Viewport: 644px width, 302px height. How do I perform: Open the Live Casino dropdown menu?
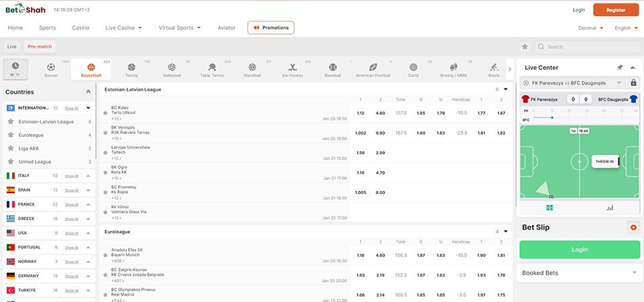pos(123,28)
